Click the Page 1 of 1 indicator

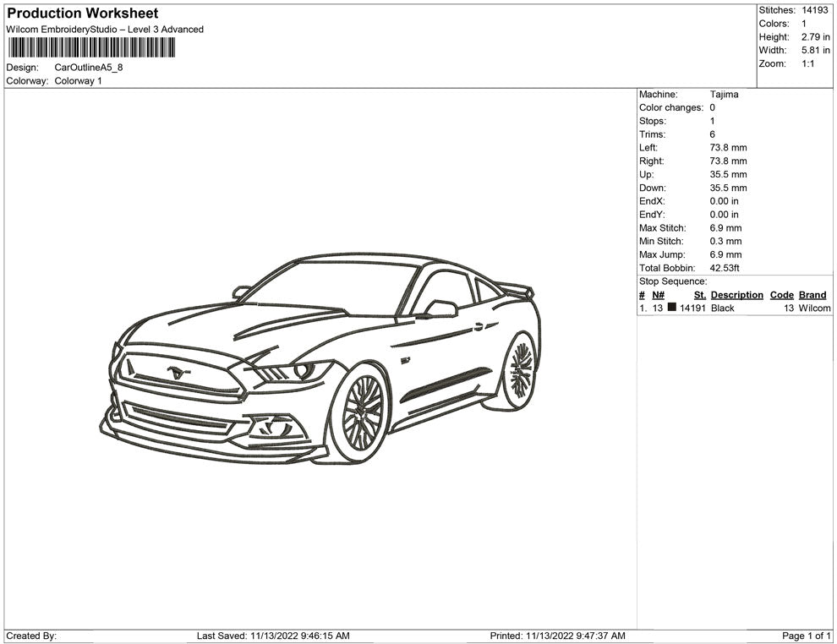[x=807, y=636]
